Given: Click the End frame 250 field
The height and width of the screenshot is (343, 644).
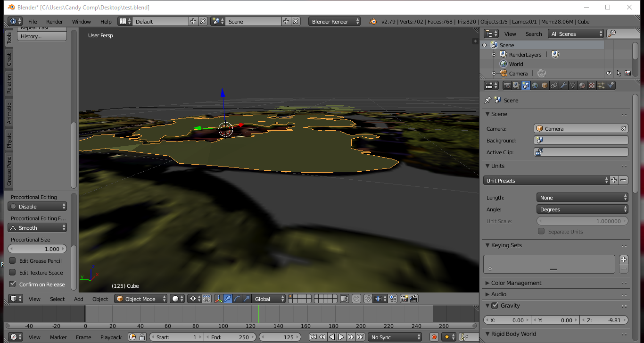Looking at the screenshot, I should click(x=231, y=337).
